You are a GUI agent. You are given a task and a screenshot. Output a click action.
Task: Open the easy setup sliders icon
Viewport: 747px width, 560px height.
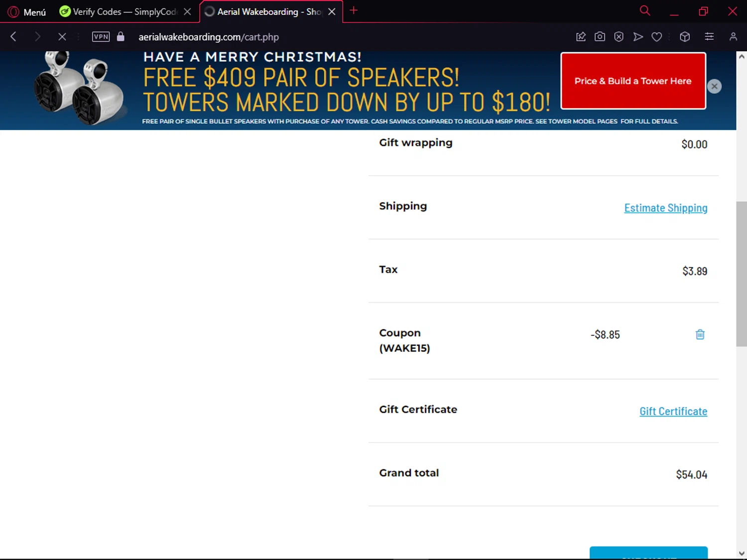pyautogui.click(x=709, y=36)
